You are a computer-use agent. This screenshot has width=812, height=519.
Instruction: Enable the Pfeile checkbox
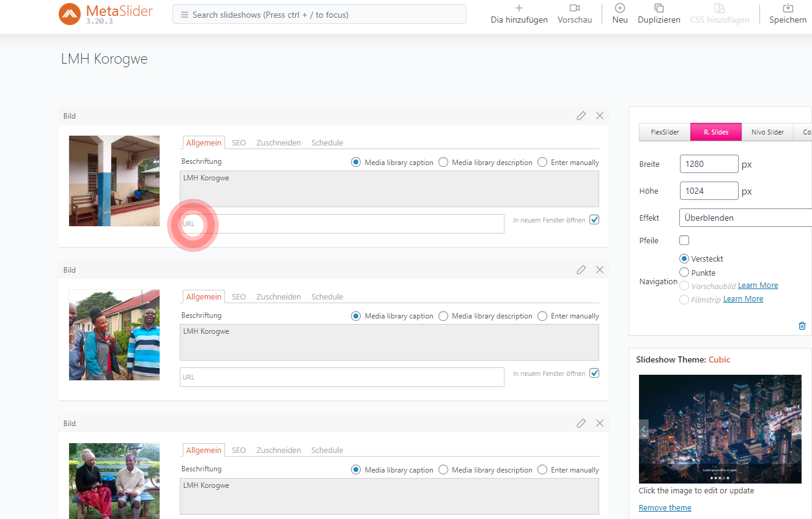tap(684, 240)
